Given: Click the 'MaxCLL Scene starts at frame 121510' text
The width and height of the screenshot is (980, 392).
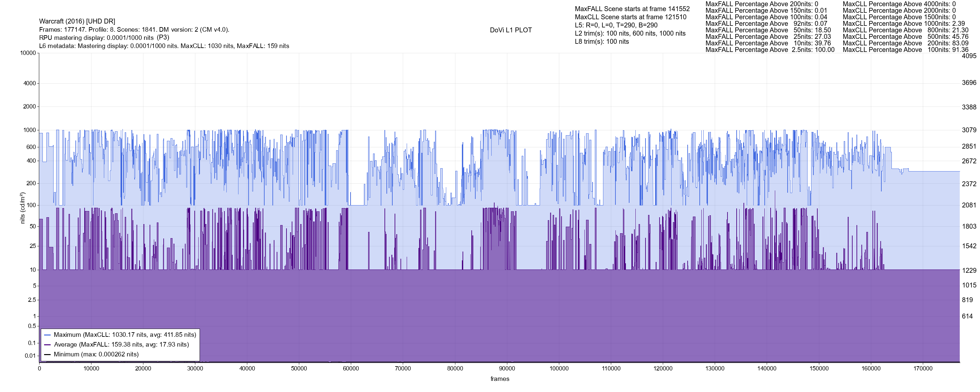Looking at the screenshot, I should [x=630, y=17].
